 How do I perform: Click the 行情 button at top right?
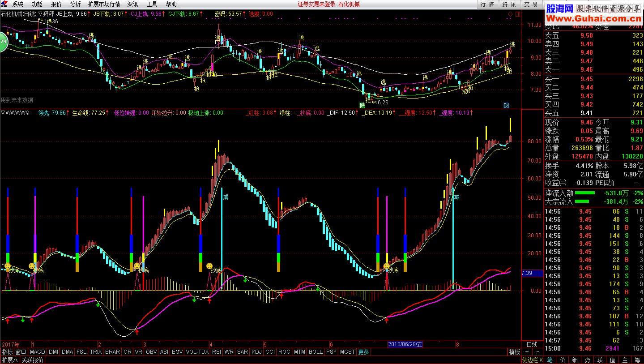(x=487, y=4)
